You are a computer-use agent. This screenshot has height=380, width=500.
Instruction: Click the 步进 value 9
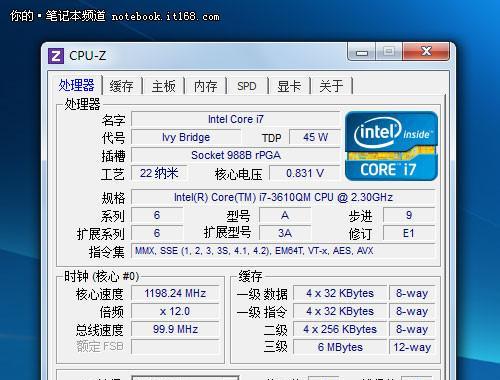409,215
